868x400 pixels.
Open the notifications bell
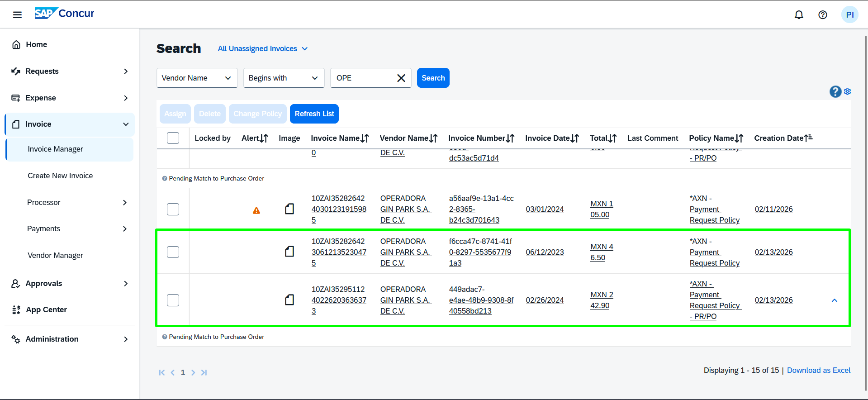pyautogui.click(x=799, y=15)
